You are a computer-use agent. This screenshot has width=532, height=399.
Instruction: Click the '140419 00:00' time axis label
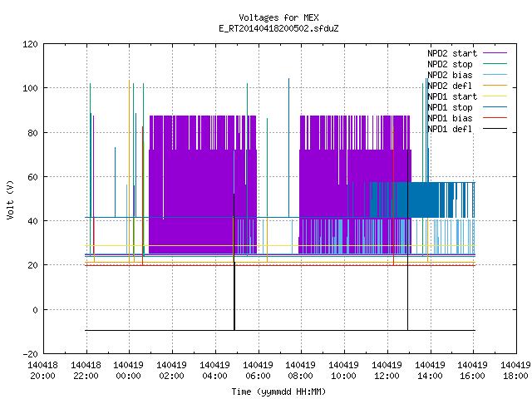[x=128, y=371]
